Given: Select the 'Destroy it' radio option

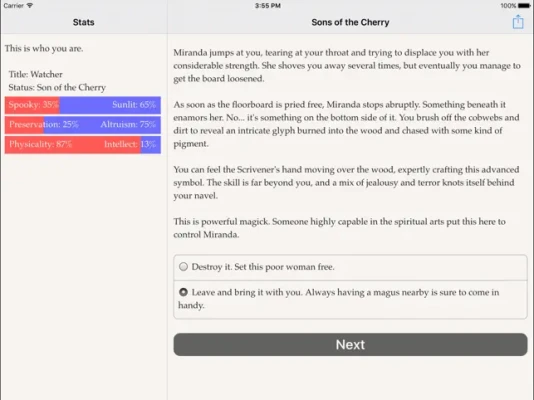Looking at the screenshot, I should point(350,267).
